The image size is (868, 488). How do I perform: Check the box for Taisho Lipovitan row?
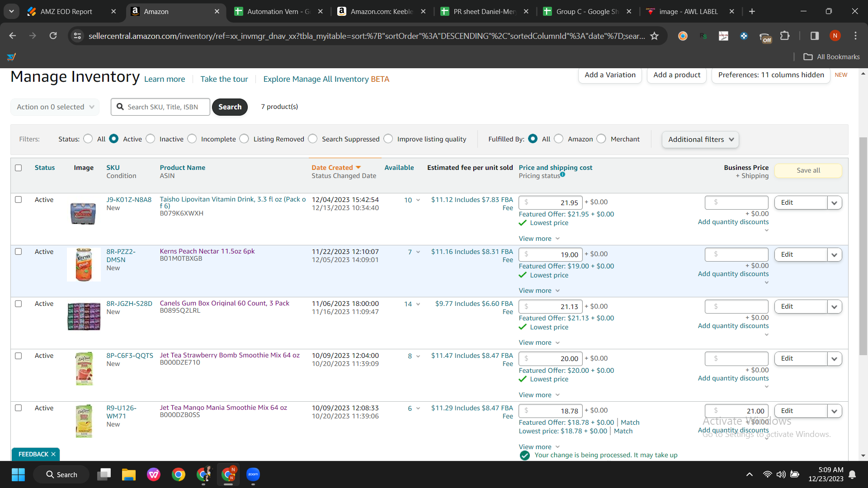click(x=19, y=199)
